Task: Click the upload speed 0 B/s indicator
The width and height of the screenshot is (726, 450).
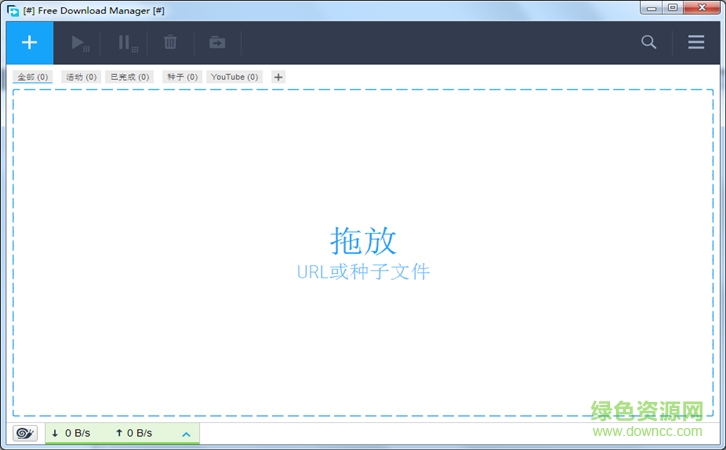Action: click(x=134, y=433)
